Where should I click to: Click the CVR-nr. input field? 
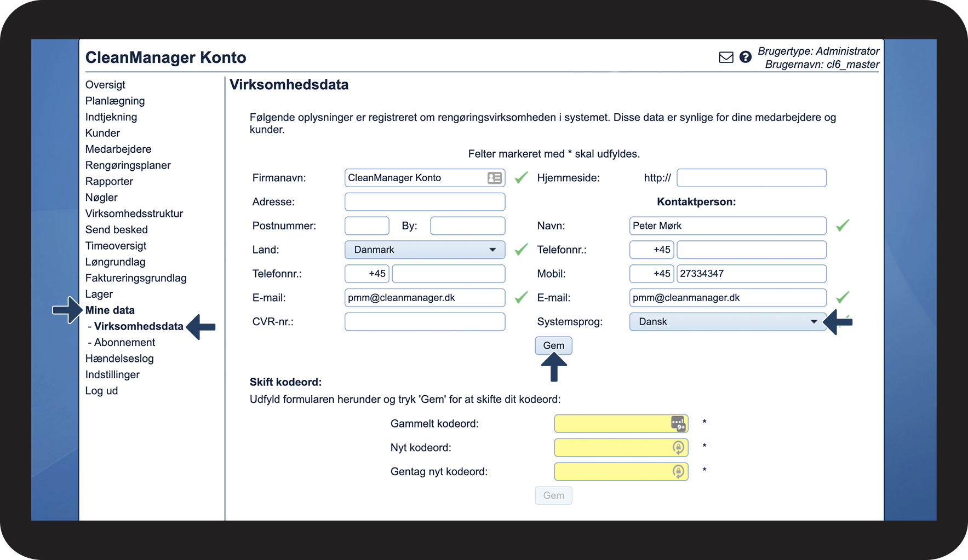[425, 322]
